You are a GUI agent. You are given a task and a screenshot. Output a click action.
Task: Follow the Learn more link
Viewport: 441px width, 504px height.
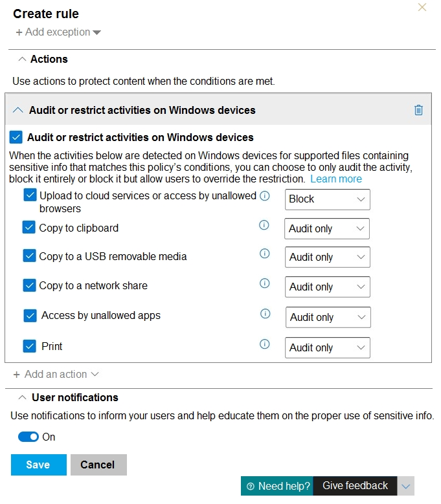336,179
